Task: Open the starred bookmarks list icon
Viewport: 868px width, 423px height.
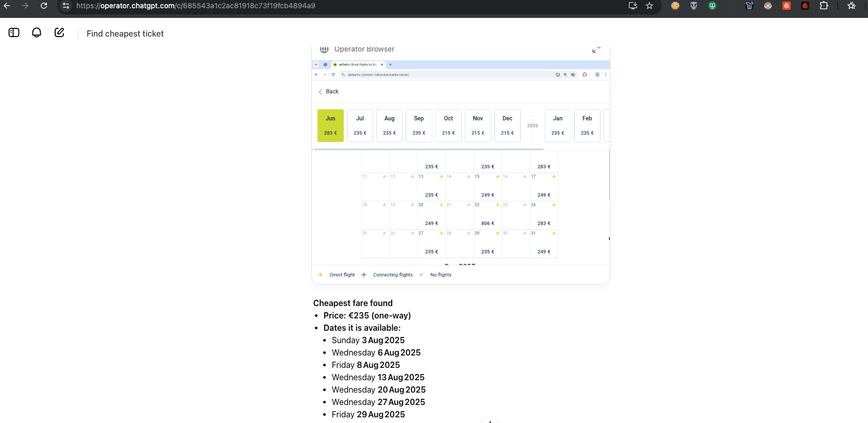Action: click(x=852, y=6)
